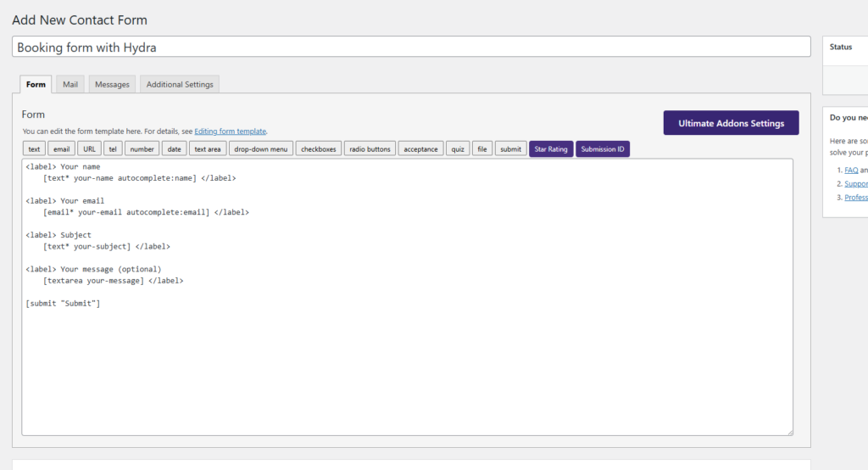This screenshot has height=470, width=868.
Task: Click the '<label> Your message (optional)' line
Action: pyautogui.click(x=93, y=269)
